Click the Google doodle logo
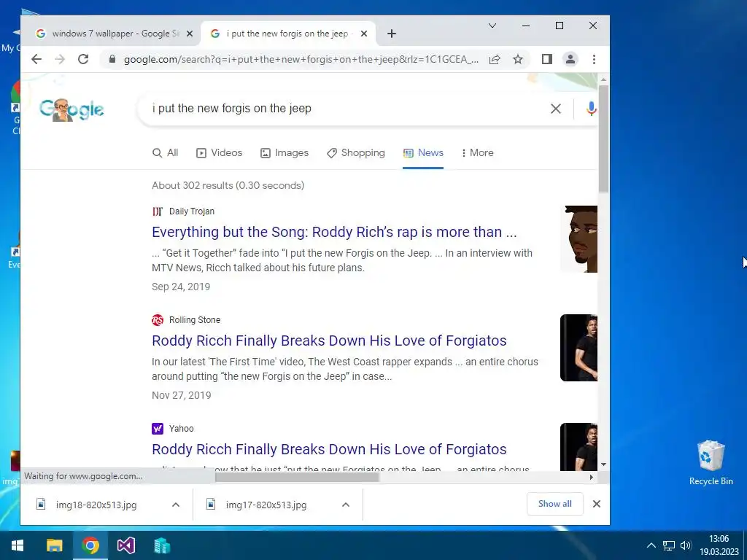Screen dimensions: 747x560 [x=71, y=109]
